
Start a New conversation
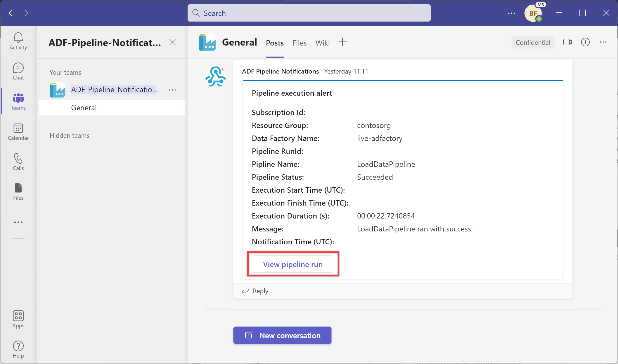point(282,335)
